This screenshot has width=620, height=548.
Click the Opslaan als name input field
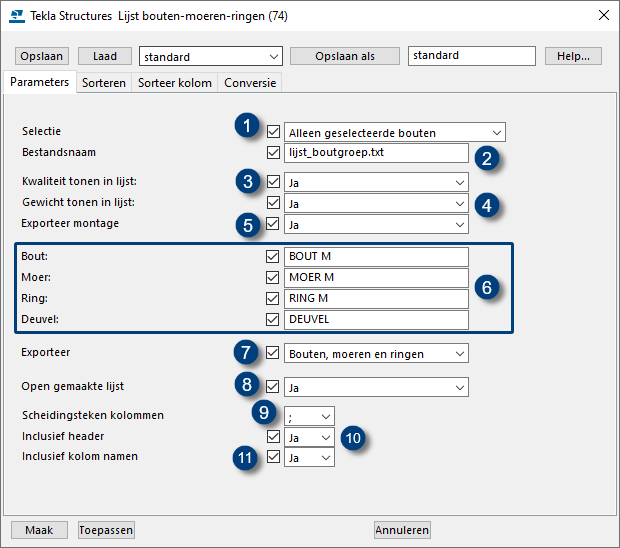tap(471, 56)
